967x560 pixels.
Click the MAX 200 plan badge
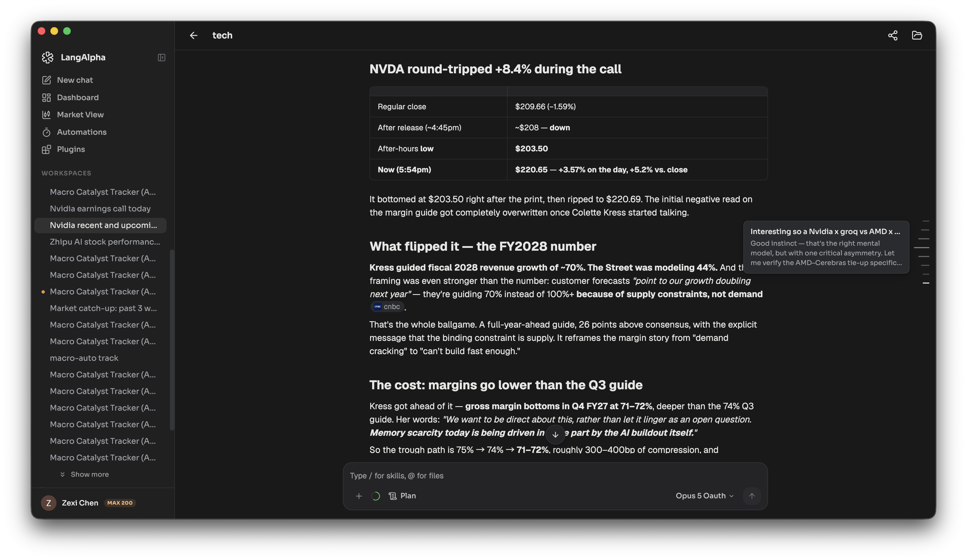point(120,503)
